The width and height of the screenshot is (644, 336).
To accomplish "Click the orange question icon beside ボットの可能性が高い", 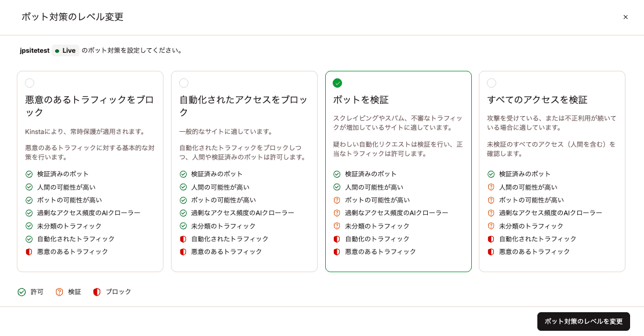I will pos(337,200).
